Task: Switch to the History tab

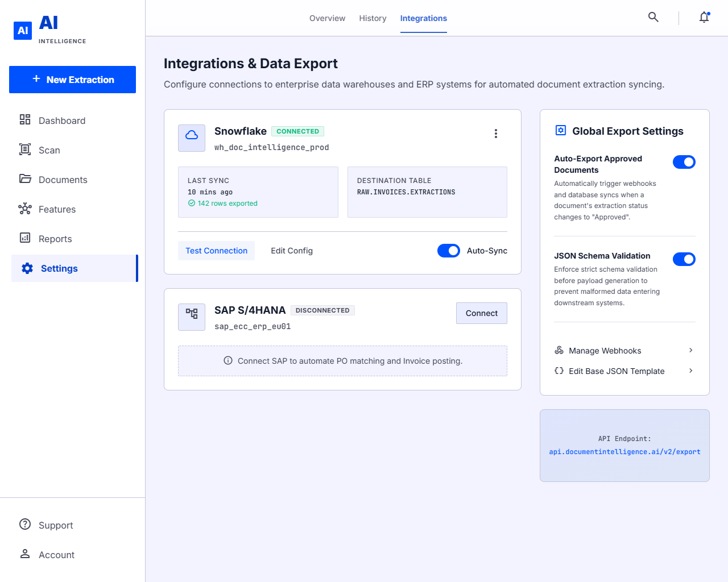Action: [373, 18]
